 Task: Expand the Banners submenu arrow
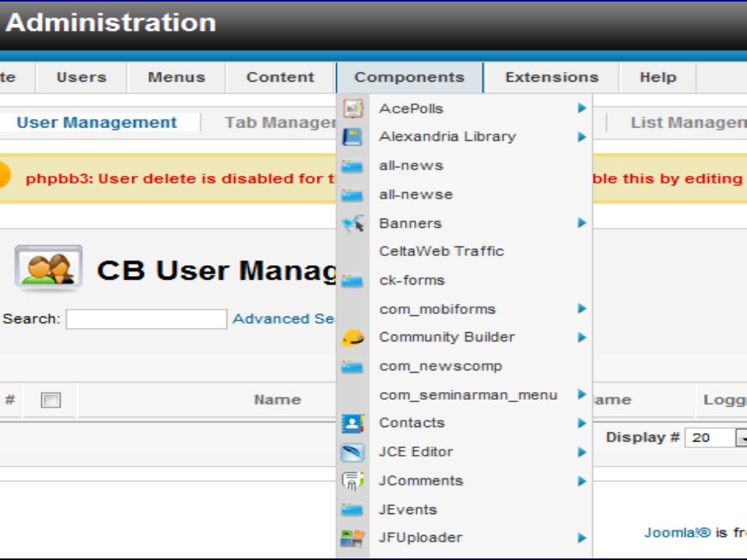tap(582, 223)
